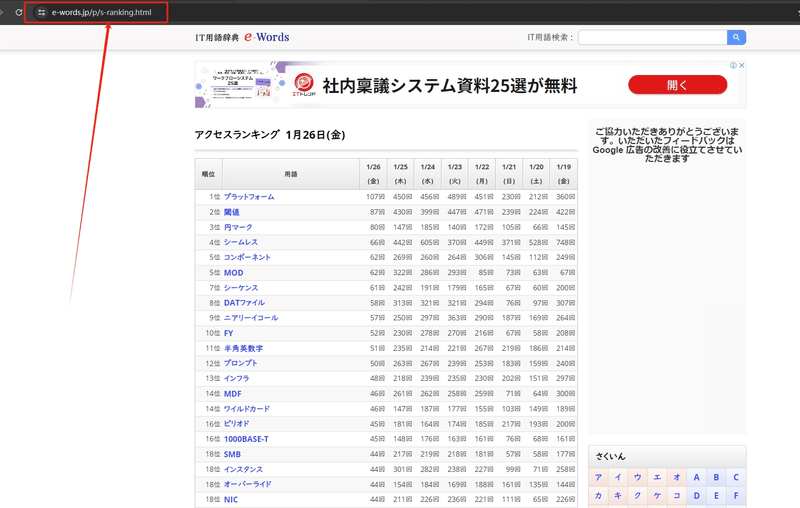Screen dimensions: 800x508
Task: Select index letter カ in さくいん
Action: 598,496
